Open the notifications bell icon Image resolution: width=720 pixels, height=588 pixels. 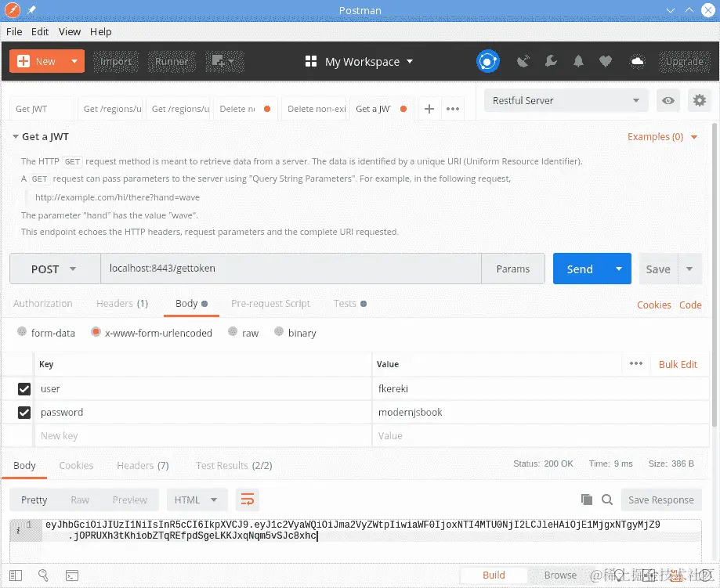578,61
